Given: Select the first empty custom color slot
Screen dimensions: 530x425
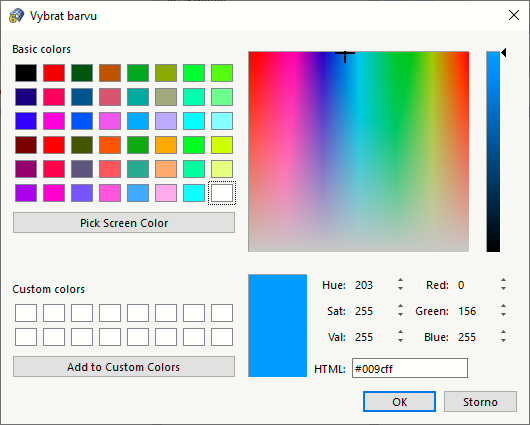Looking at the screenshot, I should (x=26, y=313).
